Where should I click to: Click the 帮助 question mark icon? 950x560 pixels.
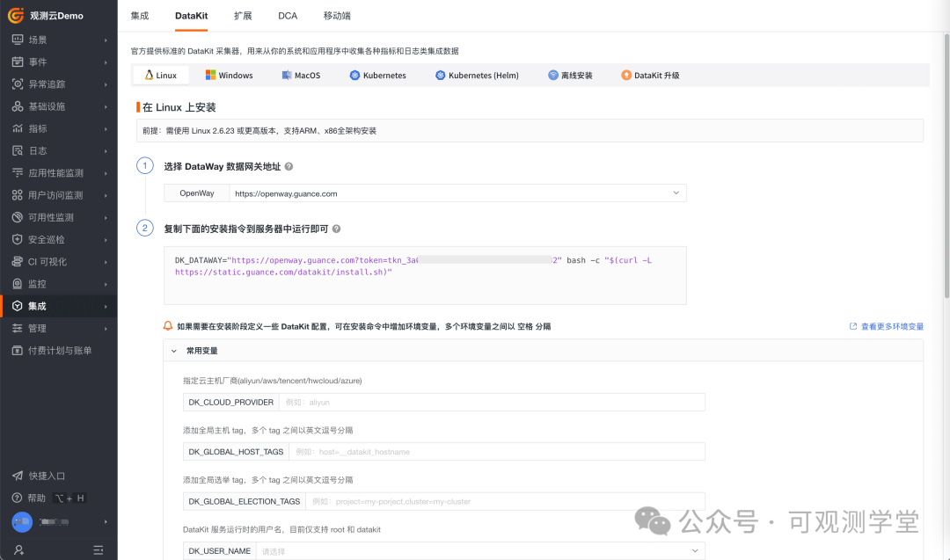18,498
